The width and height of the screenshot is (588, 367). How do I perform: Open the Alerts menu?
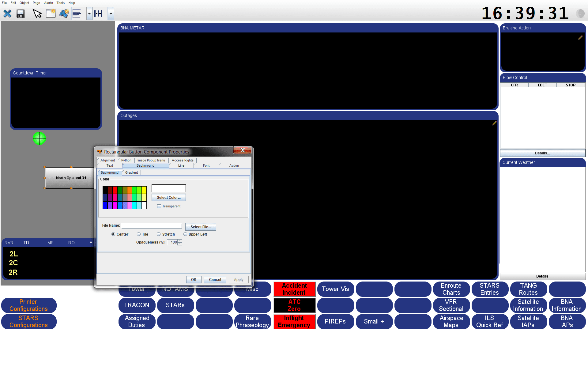tap(48, 3)
